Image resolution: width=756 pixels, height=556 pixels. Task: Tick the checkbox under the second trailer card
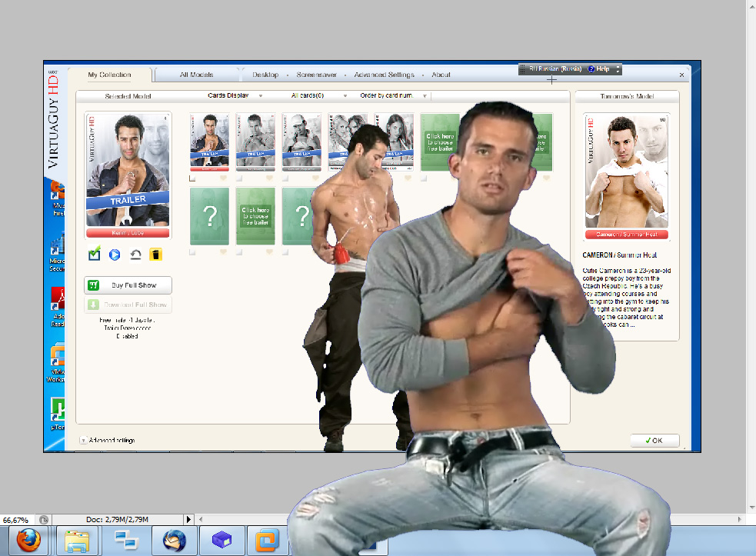pyautogui.click(x=238, y=178)
